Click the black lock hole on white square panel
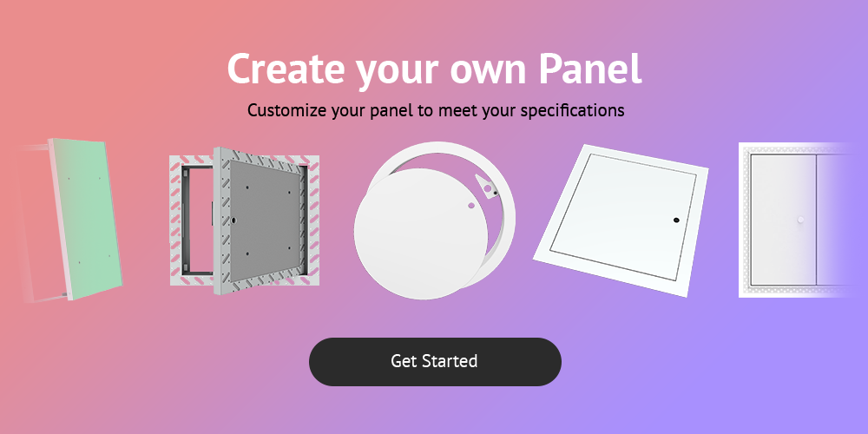This screenshot has height=434, width=868. click(676, 220)
